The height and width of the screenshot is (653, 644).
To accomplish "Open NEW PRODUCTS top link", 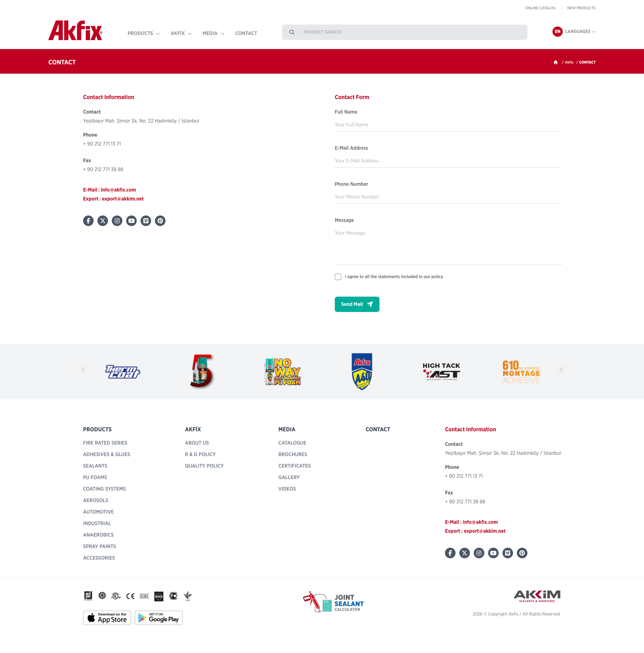I will click(582, 8).
